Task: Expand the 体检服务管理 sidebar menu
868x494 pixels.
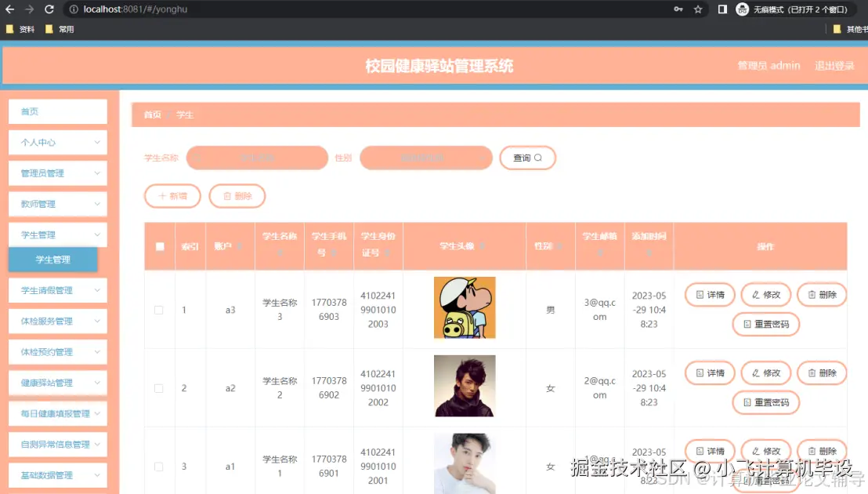Action: coord(57,321)
